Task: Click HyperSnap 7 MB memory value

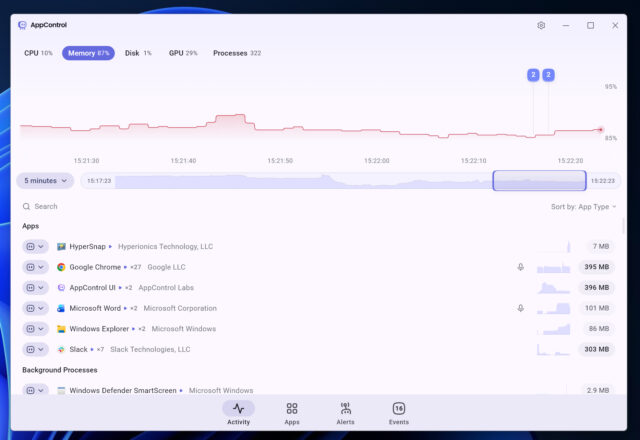Action: pyautogui.click(x=600, y=247)
